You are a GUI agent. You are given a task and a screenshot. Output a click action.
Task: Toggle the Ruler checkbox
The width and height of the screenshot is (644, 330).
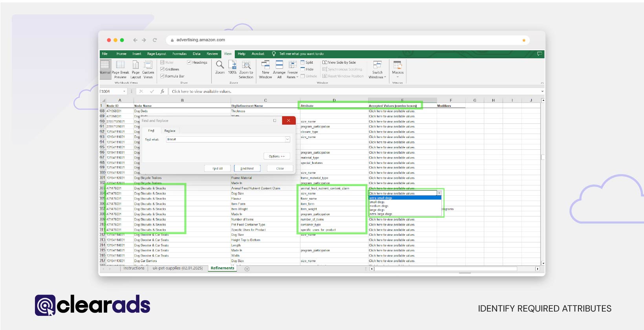[x=162, y=62]
